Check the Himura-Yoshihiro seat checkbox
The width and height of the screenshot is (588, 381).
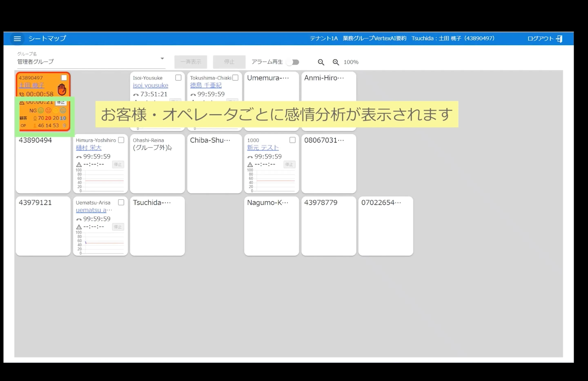pyautogui.click(x=121, y=140)
